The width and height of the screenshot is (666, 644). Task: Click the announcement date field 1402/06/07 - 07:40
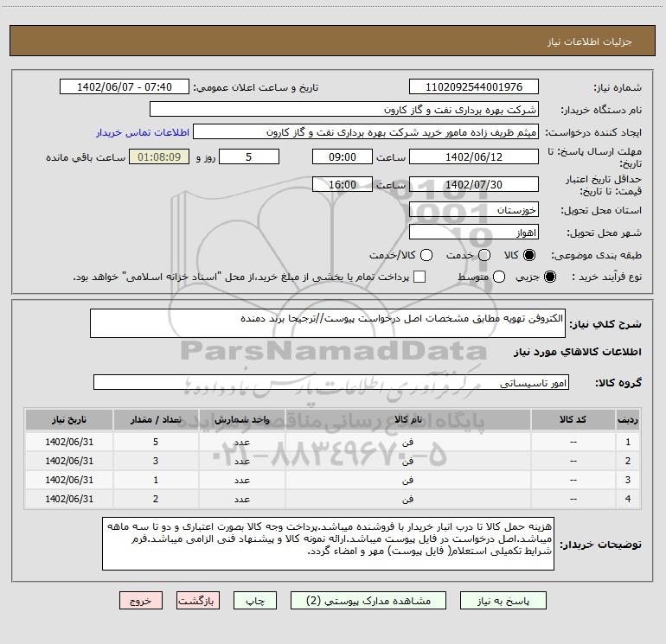click(x=125, y=87)
